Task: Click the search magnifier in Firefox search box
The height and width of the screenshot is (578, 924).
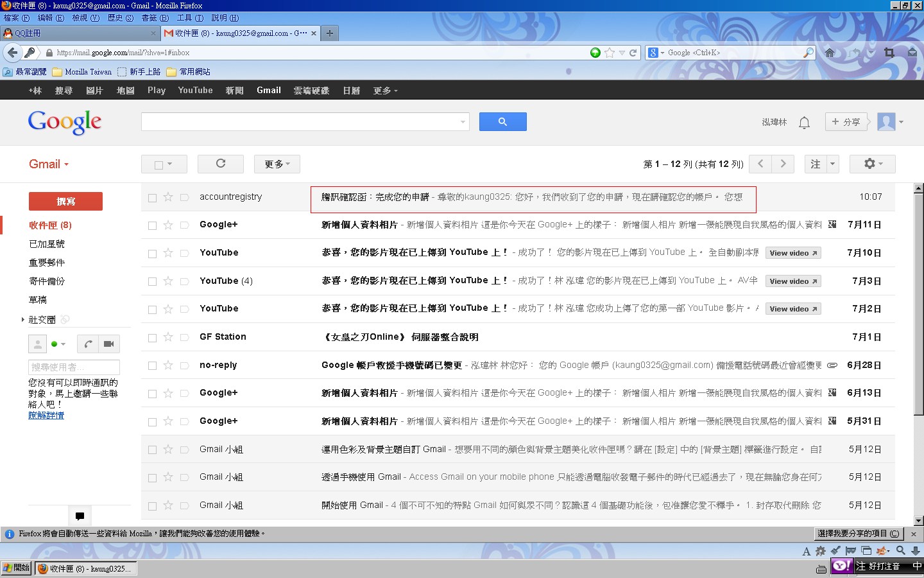Action: pyautogui.click(x=809, y=53)
